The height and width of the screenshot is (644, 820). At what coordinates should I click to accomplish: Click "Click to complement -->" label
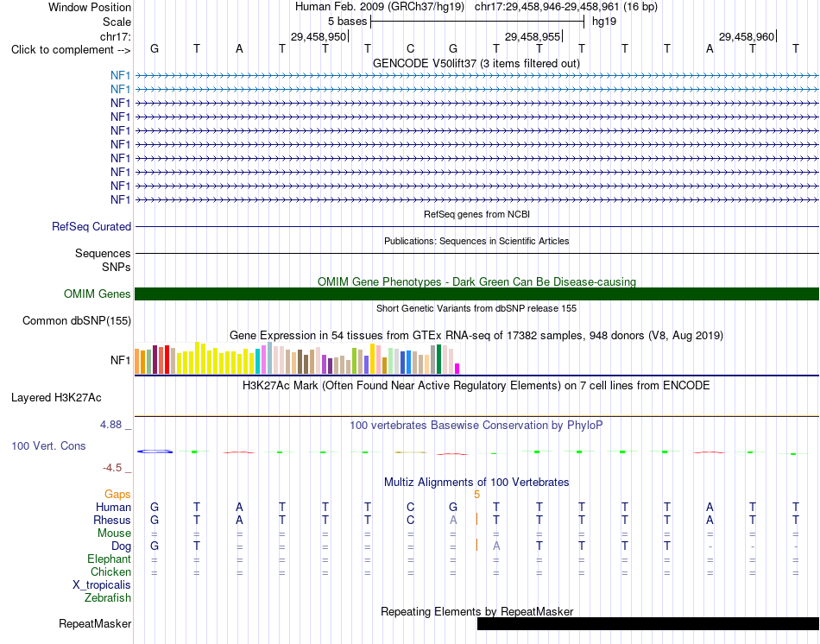(71, 50)
